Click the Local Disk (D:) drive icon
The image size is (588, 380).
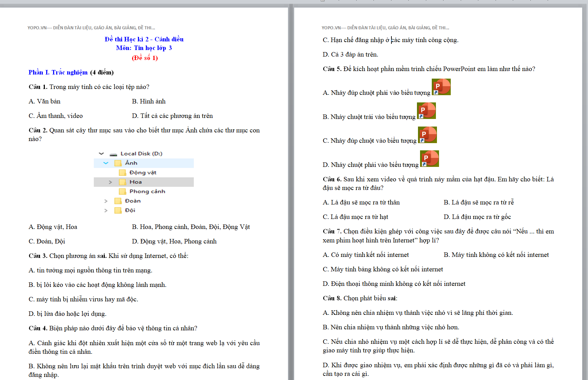click(113, 154)
